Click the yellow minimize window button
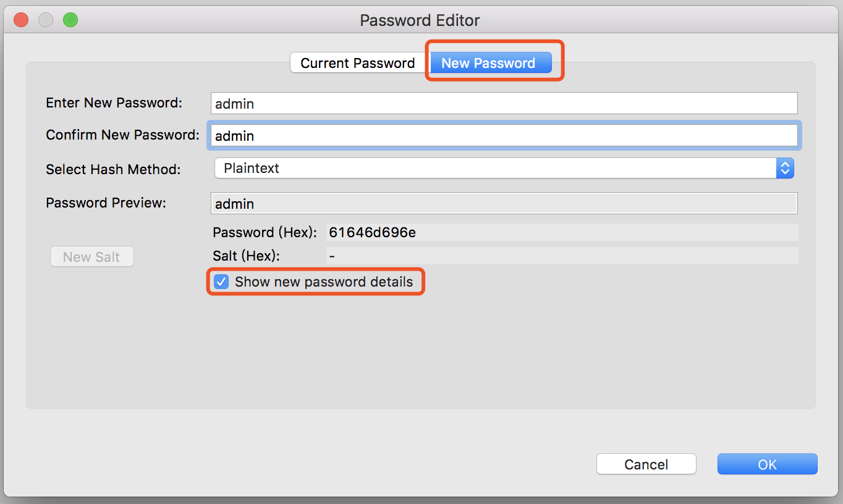Image resolution: width=843 pixels, height=504 pixels. point(45,19)
